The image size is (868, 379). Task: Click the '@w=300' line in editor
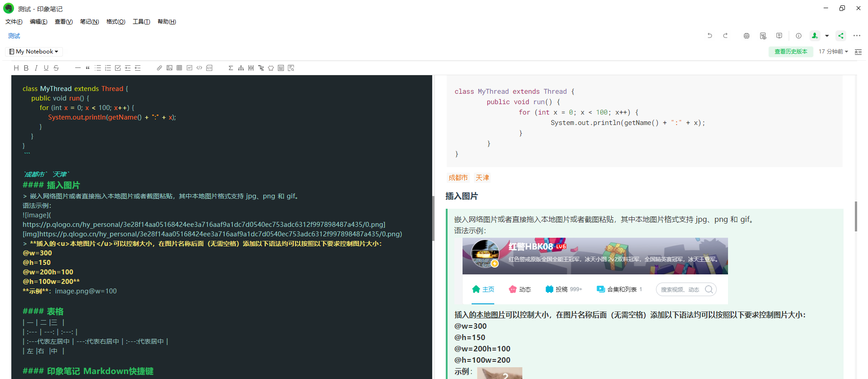pos(37,253)
